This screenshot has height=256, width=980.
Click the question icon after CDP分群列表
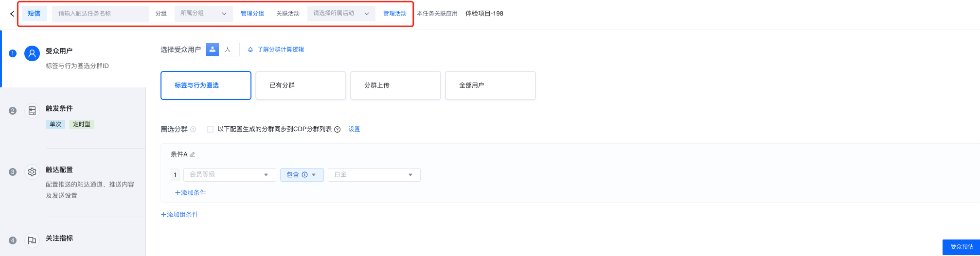click(338, 129)
